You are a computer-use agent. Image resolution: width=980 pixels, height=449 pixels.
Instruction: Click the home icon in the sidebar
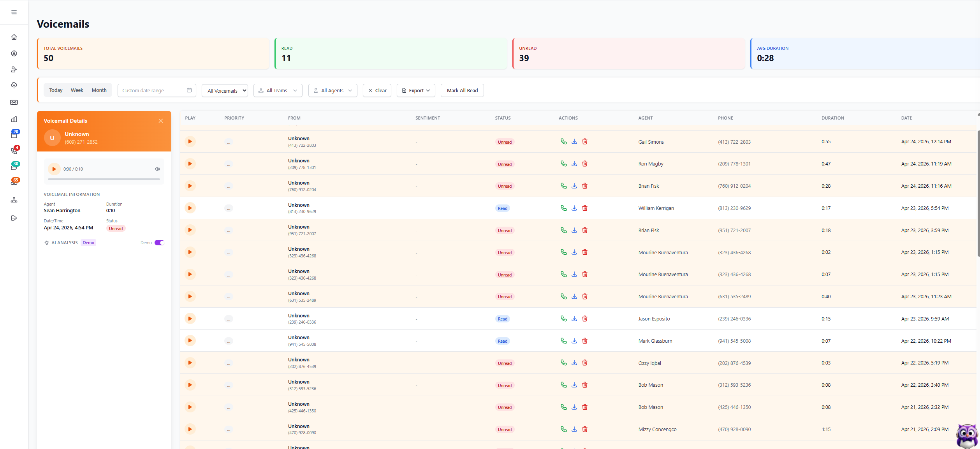pyautogui.click(x=14, y=37)
